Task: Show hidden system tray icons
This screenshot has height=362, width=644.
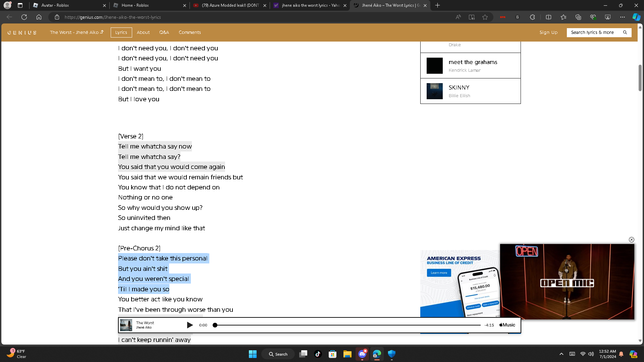Action: 561,354
